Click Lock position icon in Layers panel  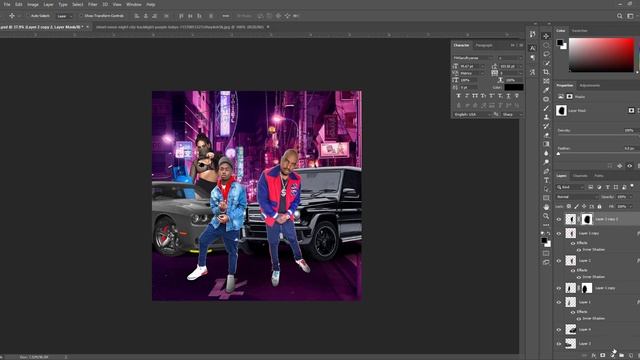coord(584,207)
